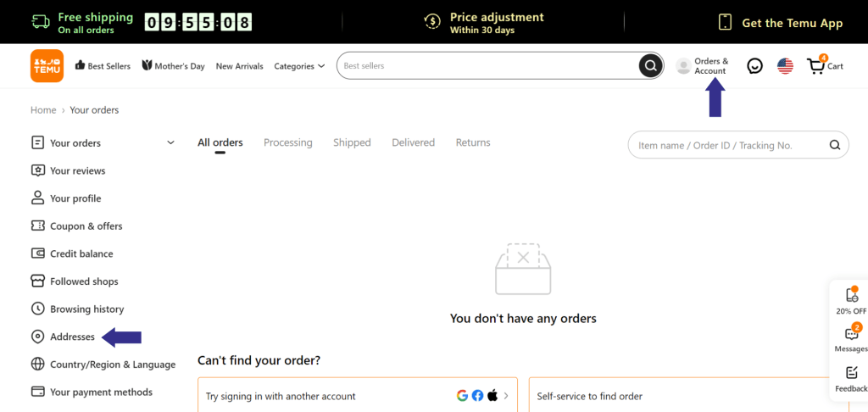
Task: Switch to the Delivered tab
Action: point(414,143)
